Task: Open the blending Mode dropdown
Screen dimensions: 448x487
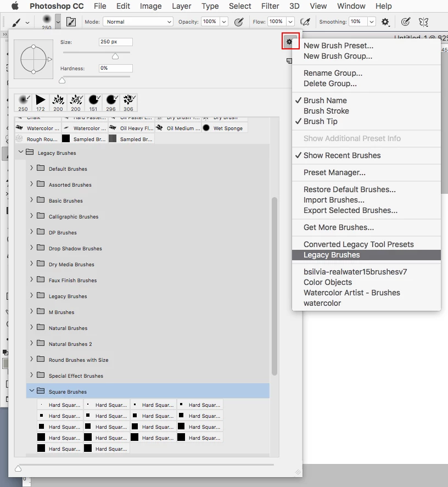Action: (138, 22)
